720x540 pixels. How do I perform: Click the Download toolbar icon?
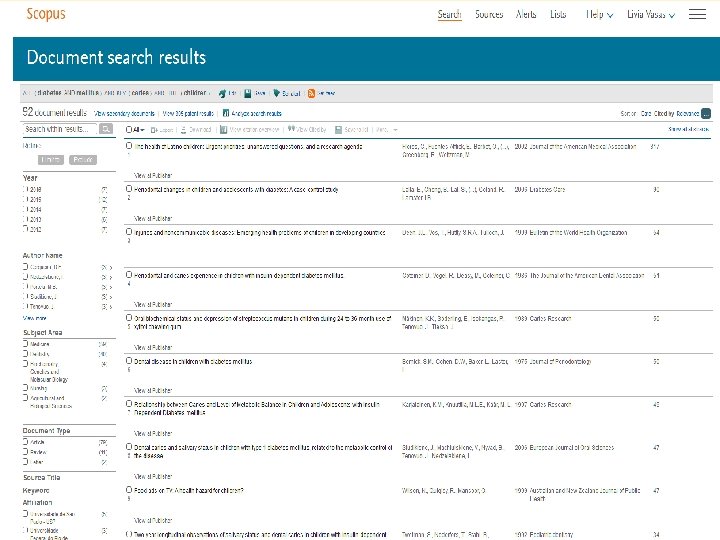pyautogui.click(x=184, y=130)
